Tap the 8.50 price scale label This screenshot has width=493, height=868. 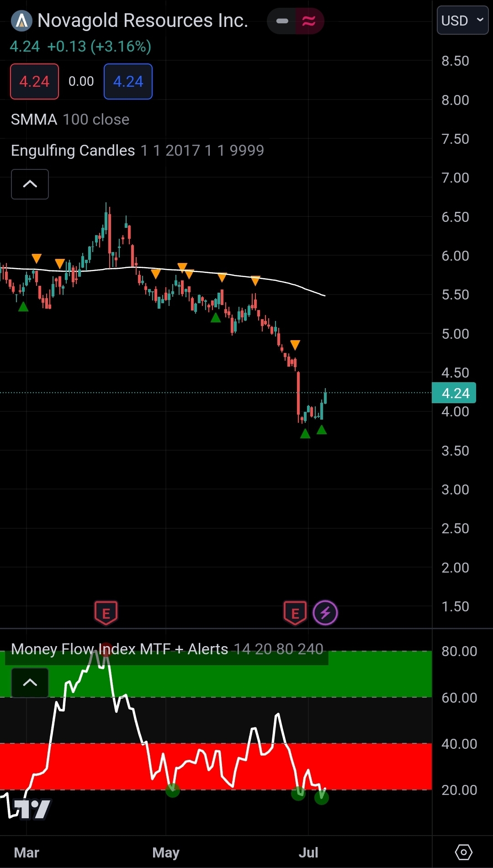tap(455, 61)
